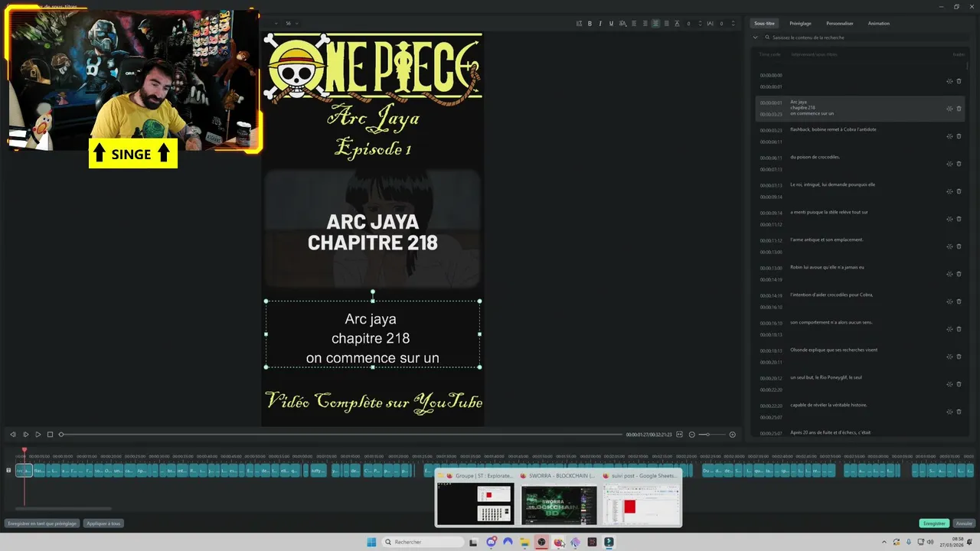Go to previous frame in playback bar
Viewport: 980px width, 551px height.
point(13,435)
